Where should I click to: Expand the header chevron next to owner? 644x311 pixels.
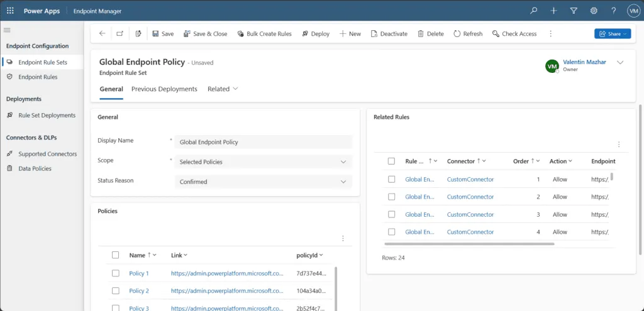[620, 62]
